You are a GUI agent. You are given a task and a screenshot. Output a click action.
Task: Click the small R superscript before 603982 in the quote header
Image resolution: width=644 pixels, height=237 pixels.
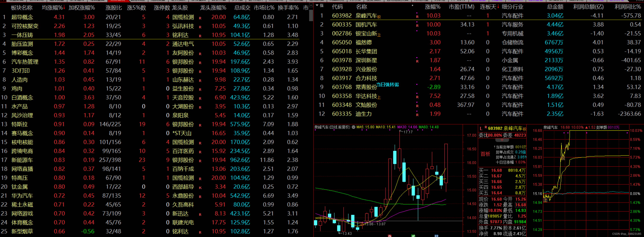[486, 127]
